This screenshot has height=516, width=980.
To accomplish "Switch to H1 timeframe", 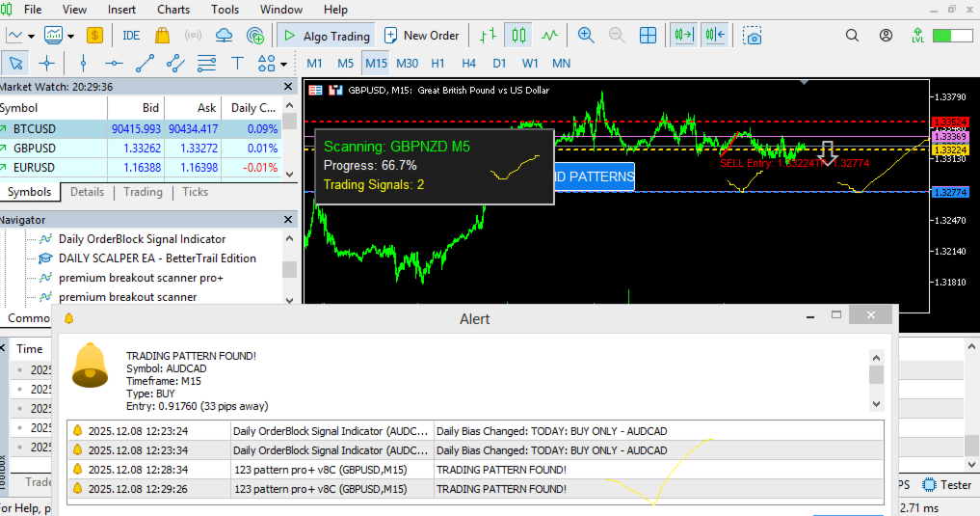I will tap(437, 63).
